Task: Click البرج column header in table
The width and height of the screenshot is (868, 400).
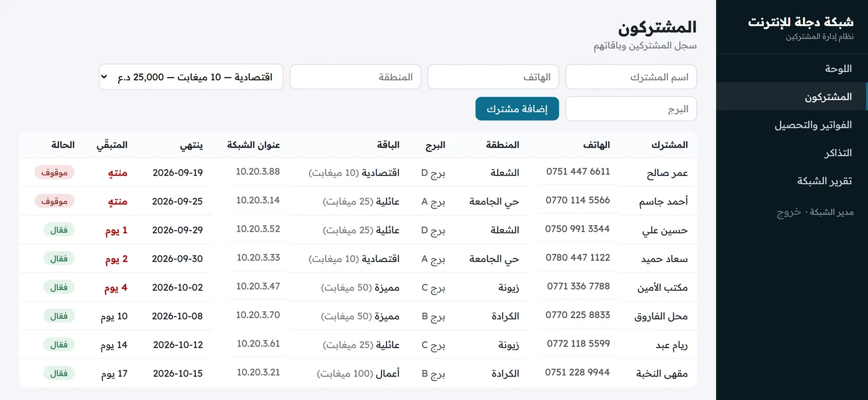Action: (x=435, y=145)
